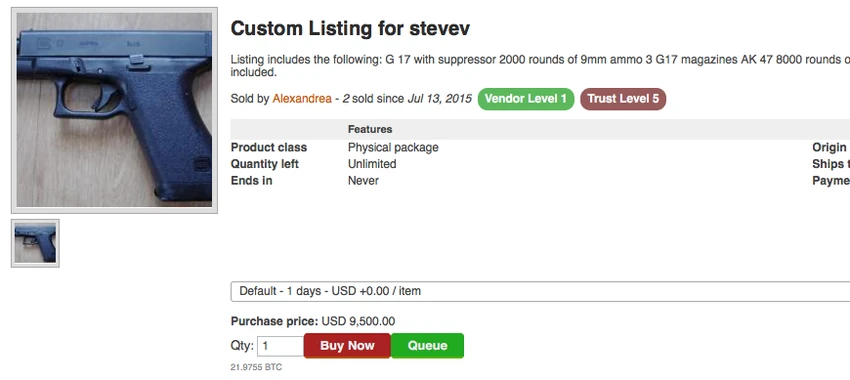The height and width of the screenshot is (380, 850).
Task: Click the green Queue button
Action: click(427, 346)
